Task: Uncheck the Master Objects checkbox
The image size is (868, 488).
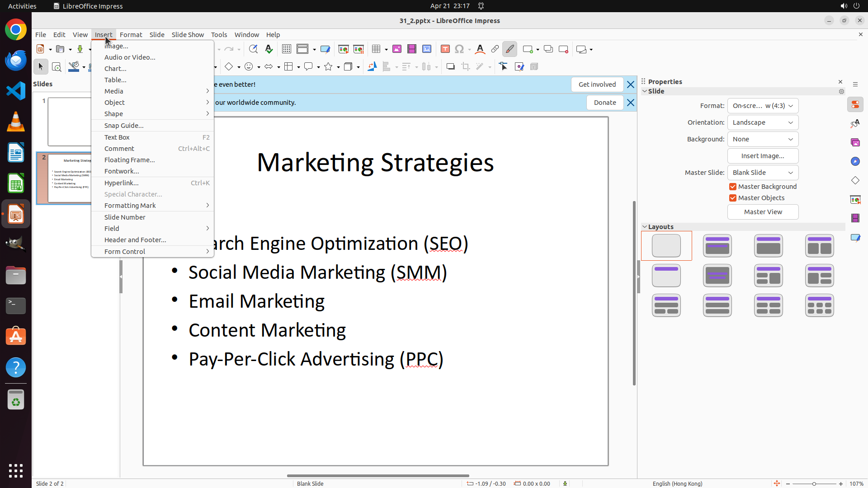Action: coord(733,198)
